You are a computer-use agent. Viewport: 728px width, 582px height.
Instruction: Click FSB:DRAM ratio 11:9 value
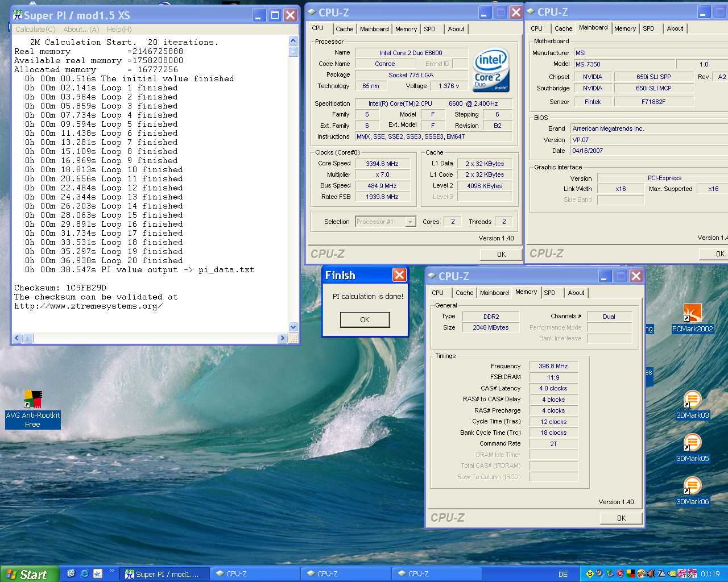tap(553, 377)
